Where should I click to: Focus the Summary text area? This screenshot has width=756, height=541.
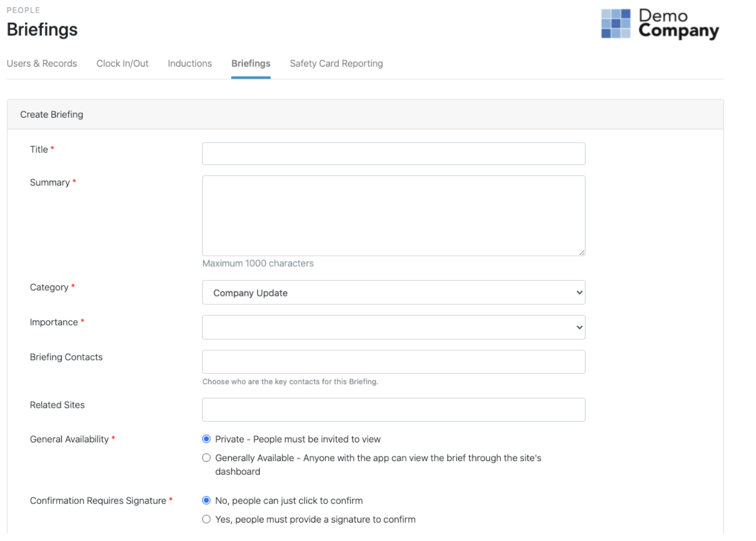(393, 214)
